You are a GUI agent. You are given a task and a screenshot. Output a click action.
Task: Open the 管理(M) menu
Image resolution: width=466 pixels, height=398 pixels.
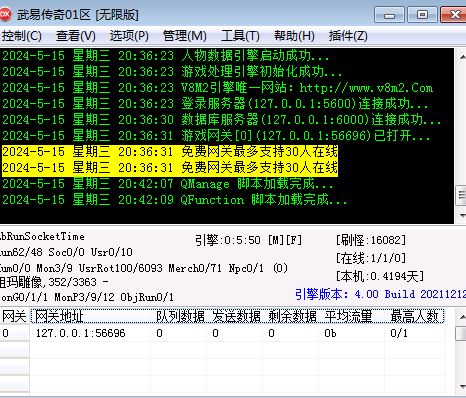pyautogui.click(x=184, y=36)
